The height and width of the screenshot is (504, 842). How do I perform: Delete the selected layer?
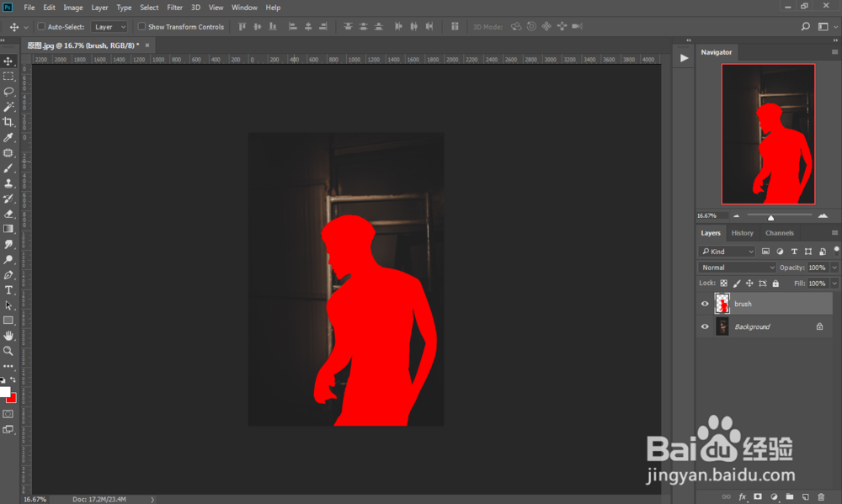(820, 496)
